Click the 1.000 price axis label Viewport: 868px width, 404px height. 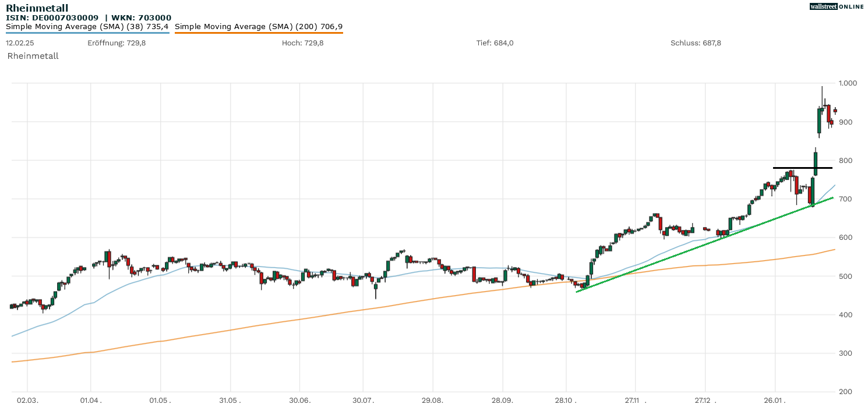coord(847,83)
